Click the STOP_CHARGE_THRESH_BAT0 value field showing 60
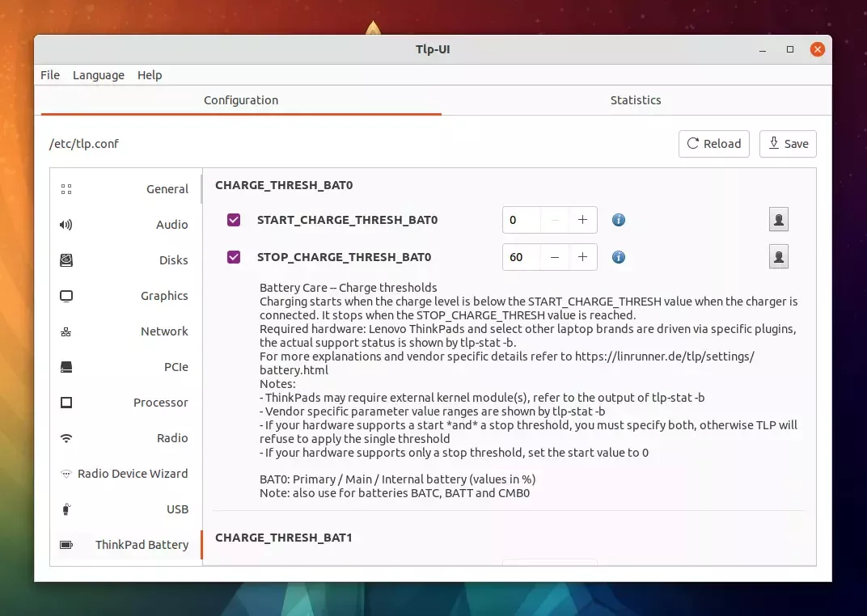Image resolution: width=867 pixels, height=616 pixels. click(x=521, y=257)
